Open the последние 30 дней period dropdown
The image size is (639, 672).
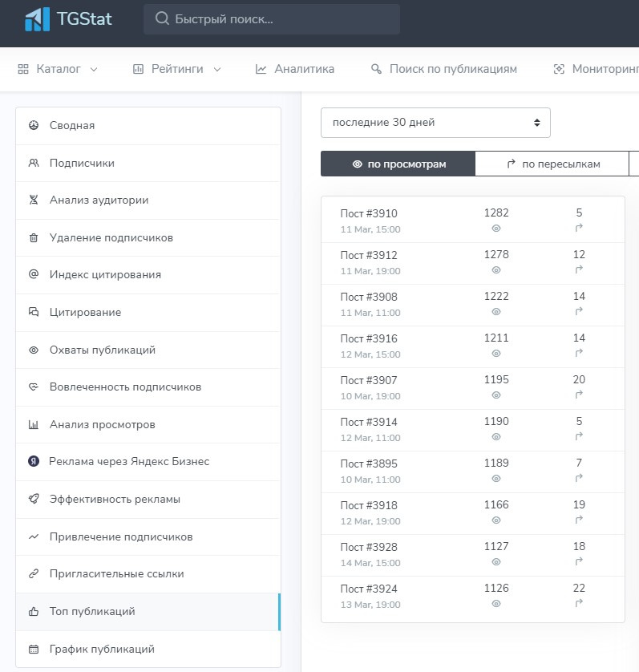(x=435, y=123)
